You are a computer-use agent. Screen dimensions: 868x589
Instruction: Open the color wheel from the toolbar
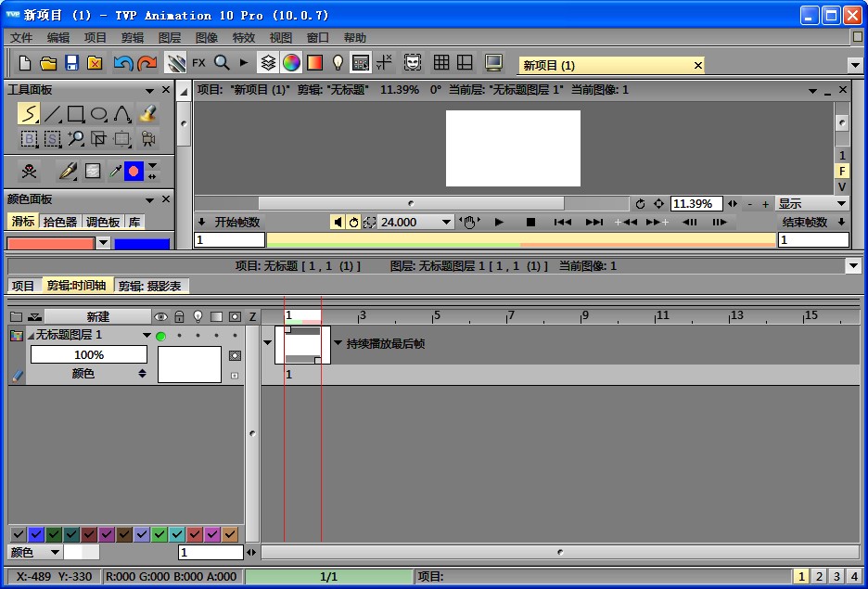pyautogui.click(x=289, y=62)
